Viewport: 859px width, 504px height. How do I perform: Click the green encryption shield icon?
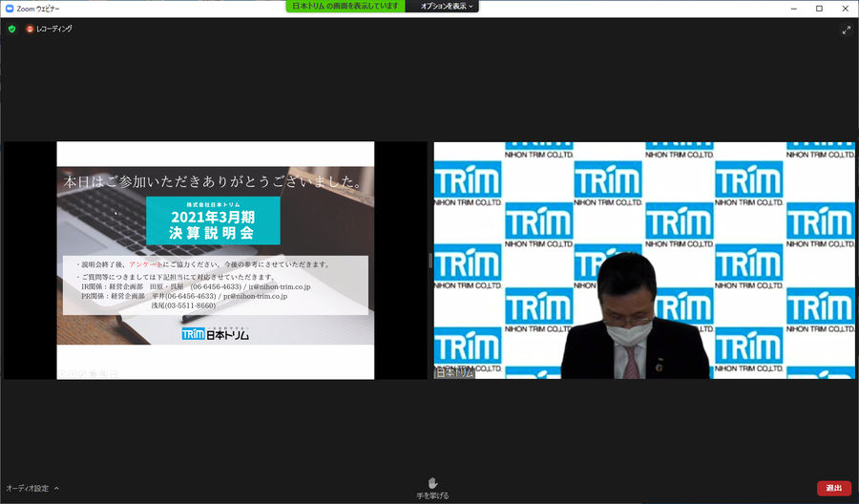(x=11, y=29)
